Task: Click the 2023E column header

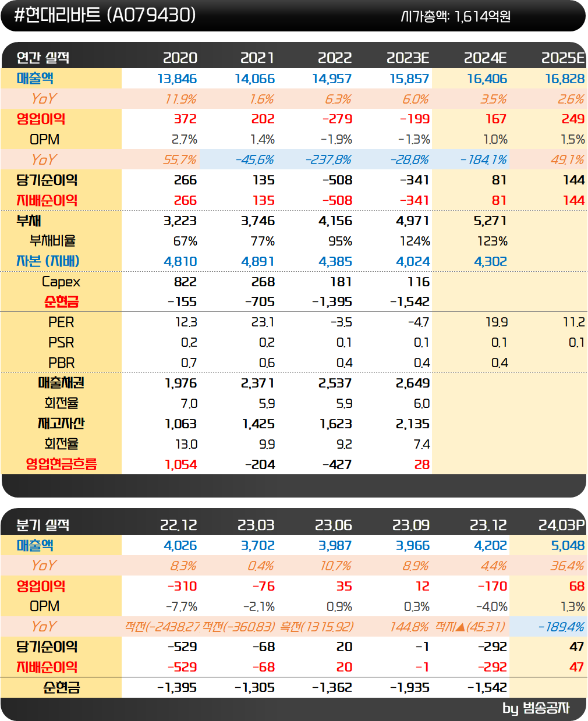Action: pos(408,58)
